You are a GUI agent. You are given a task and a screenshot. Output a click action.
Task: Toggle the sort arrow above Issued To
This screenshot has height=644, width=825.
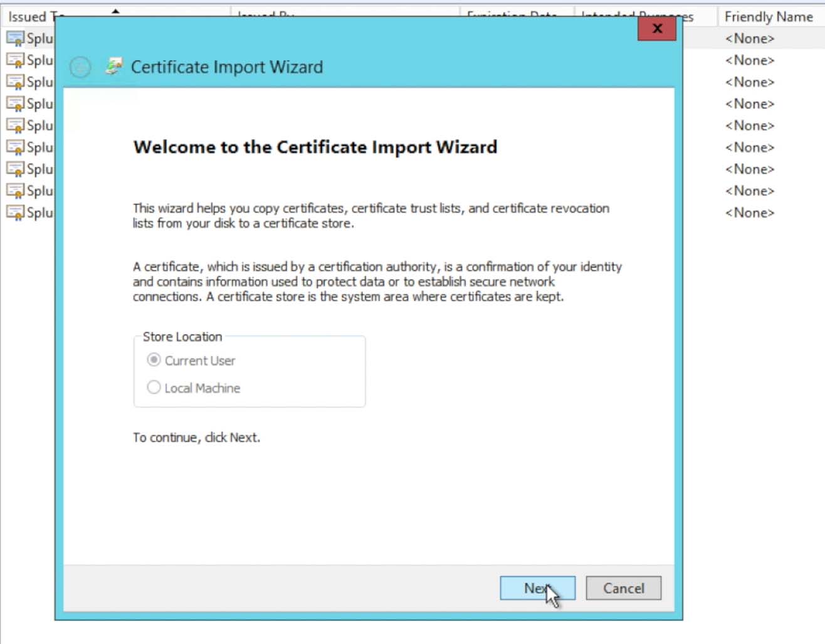click(x=115, y=11)
